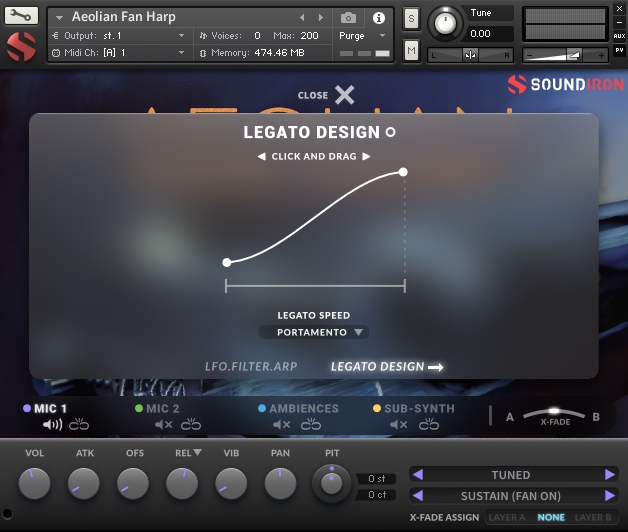Minimize the instrument with minus button

tap(619, 22)
